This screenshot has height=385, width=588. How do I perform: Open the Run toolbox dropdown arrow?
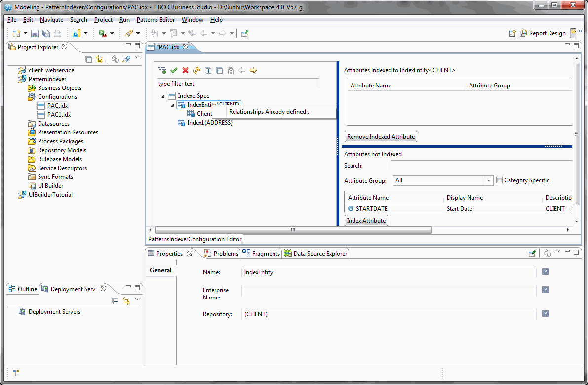click(112, 34)
